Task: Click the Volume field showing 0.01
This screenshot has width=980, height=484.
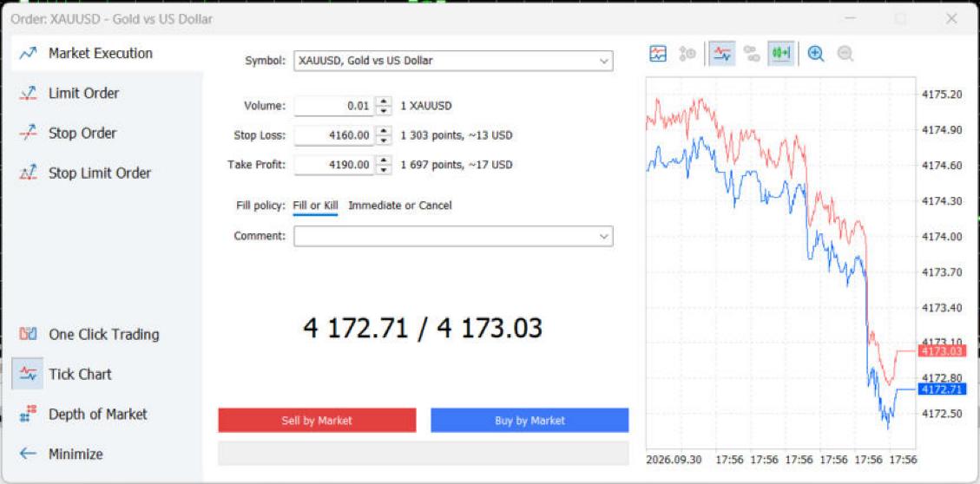Action: (x=333, y=106)
